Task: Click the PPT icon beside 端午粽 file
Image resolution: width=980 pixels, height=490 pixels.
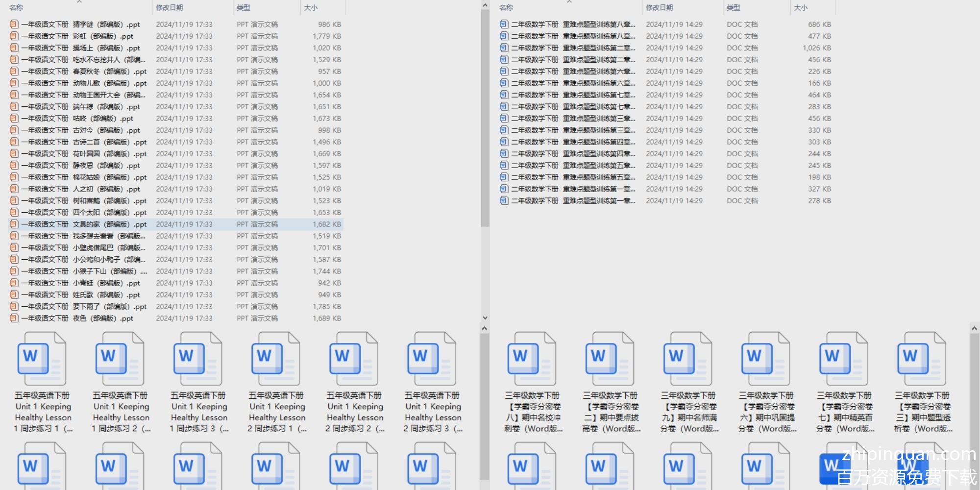Action: [14, 106]
